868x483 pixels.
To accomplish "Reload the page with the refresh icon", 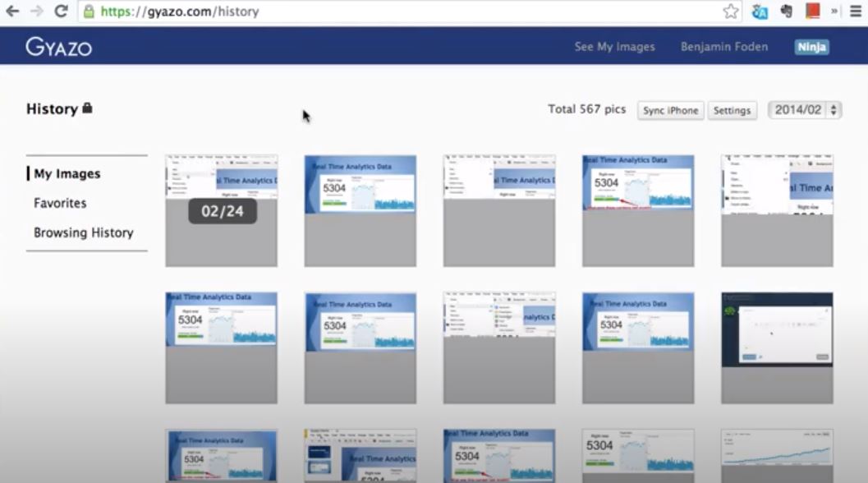I will point(61,11).
